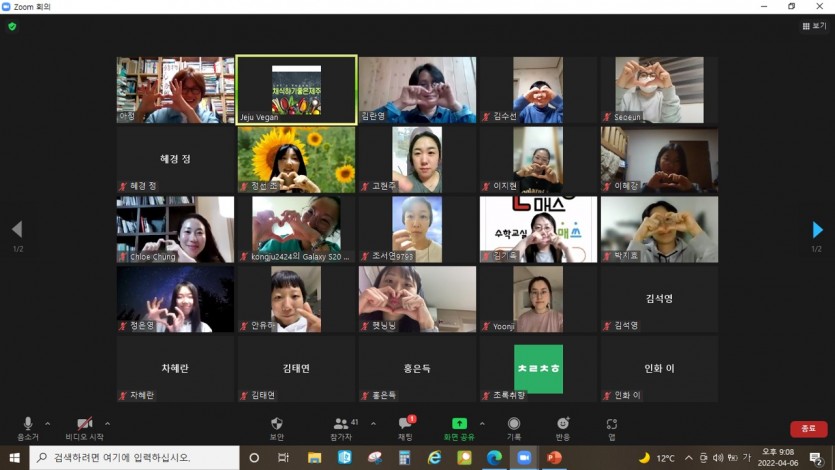
Task: Open Task View on the taskbar
Action: coord(283,458)
